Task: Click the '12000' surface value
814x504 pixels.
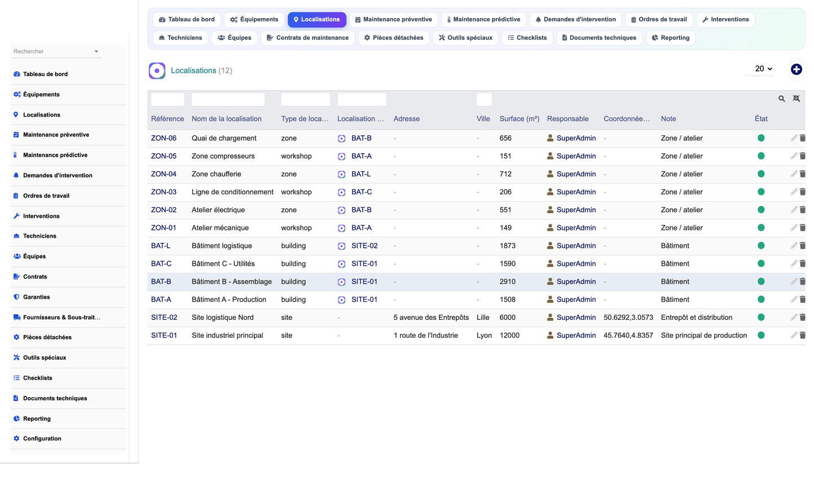Action: 510,335
